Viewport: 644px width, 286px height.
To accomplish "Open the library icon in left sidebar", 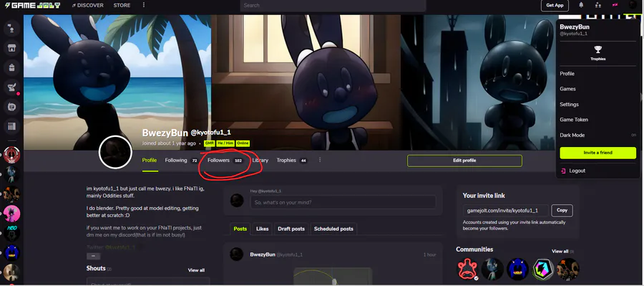I will 11,126.
